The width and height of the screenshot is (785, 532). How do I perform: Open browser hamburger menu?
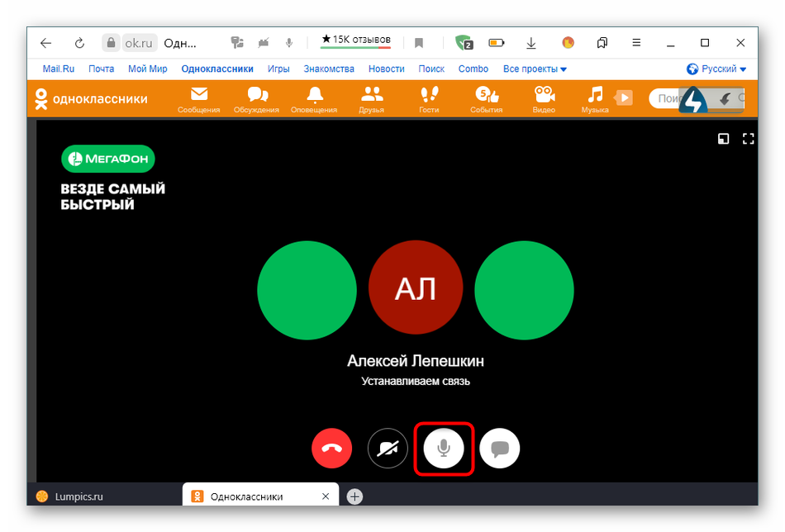click(x=635, y=43)
